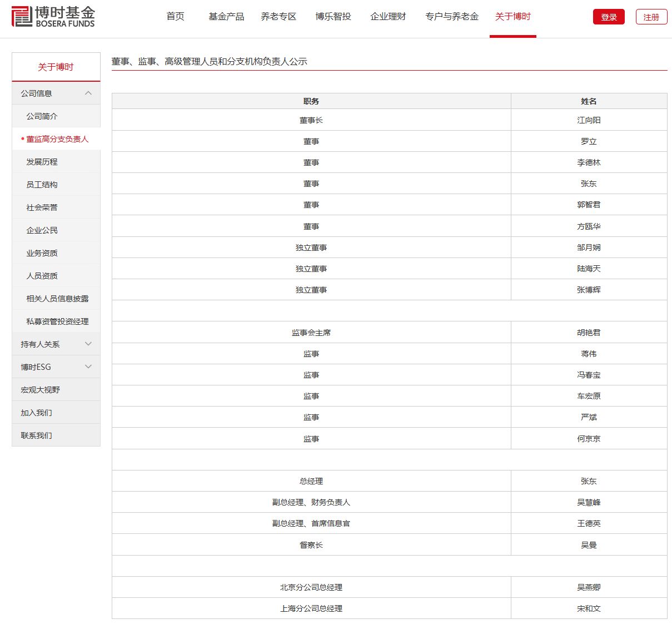Click the 注册 button

[651, 17]
